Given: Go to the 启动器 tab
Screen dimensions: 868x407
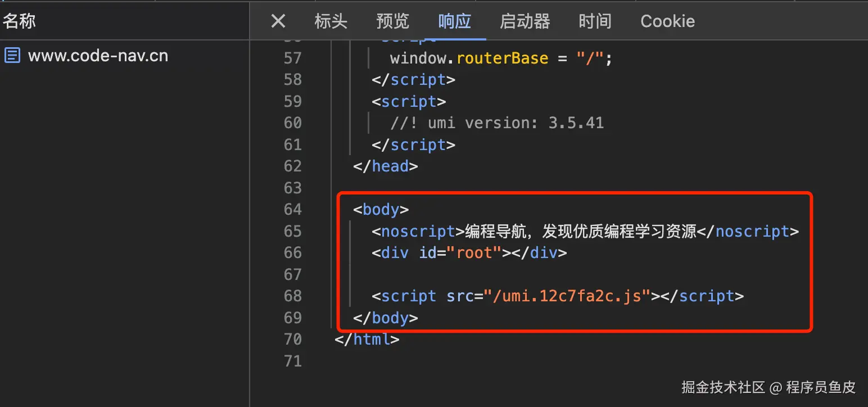Looking at the screenshot, I should click(x=525, y=21).
